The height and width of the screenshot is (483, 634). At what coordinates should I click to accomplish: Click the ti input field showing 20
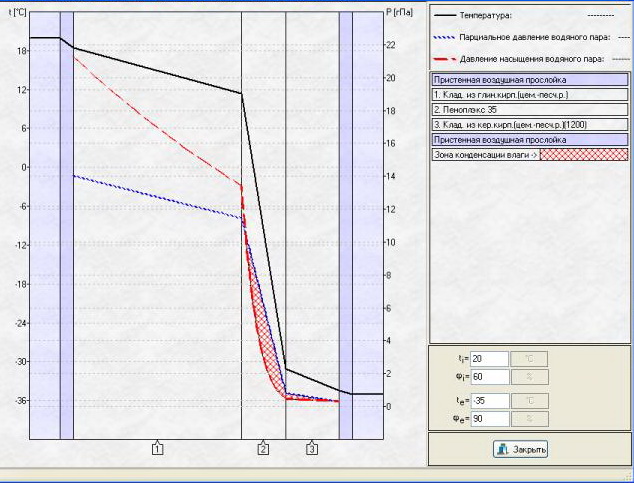(x=489, y=359)
